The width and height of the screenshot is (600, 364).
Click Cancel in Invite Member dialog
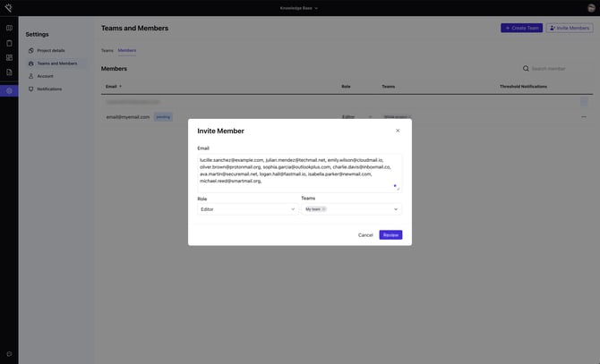pos(365,235)
